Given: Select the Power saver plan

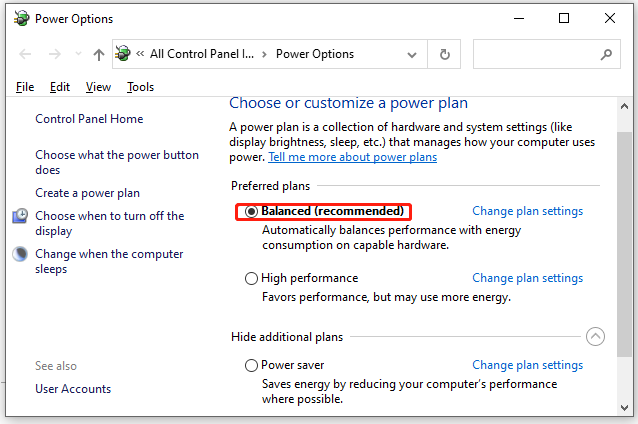Looking at the screenshot, I should [x=251, y=365].
